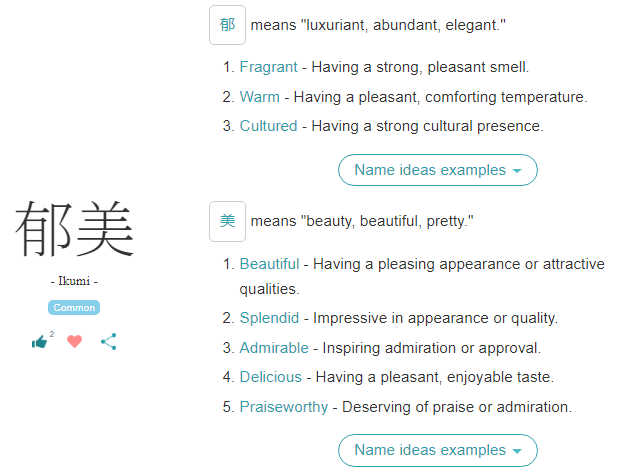Click the thumbs-up like icon
The image size is (623, 470).
point(39,342)
